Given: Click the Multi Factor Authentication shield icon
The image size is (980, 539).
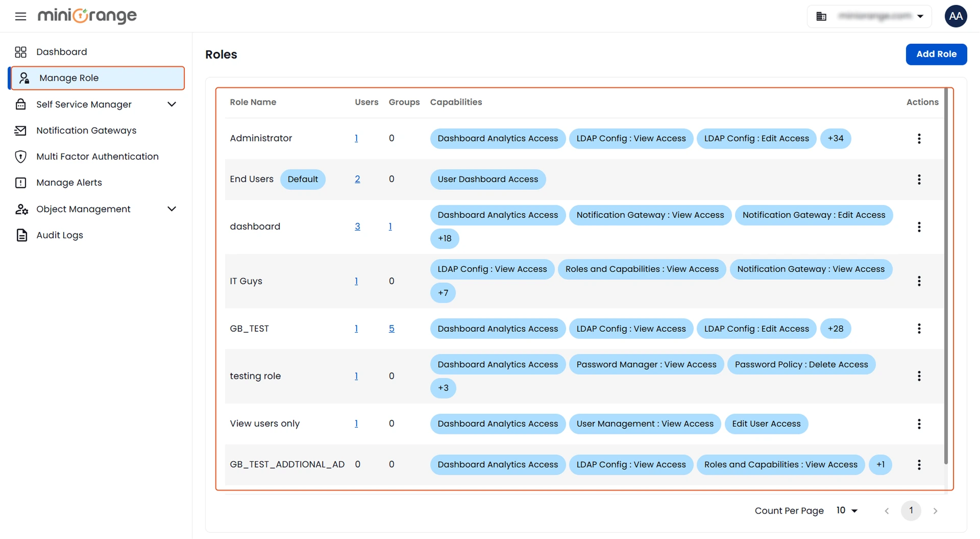Looking at the screenshot, I should 20,156.
